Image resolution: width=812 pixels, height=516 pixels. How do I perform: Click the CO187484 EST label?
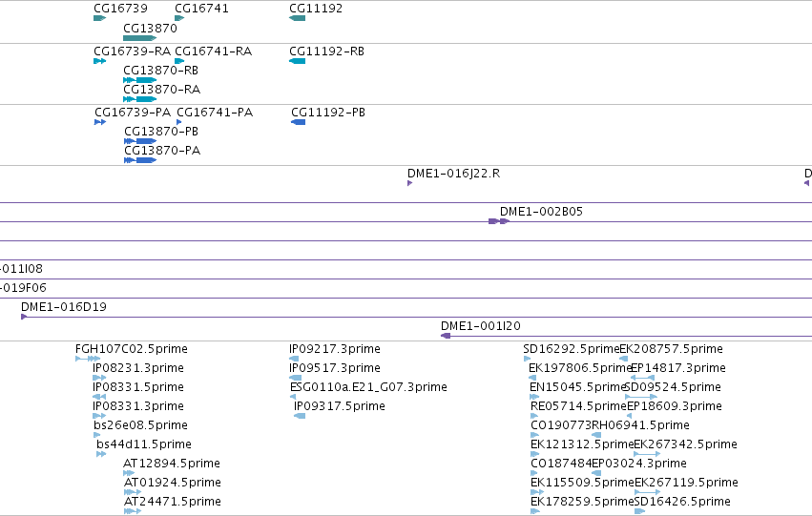tap(561, 464)
